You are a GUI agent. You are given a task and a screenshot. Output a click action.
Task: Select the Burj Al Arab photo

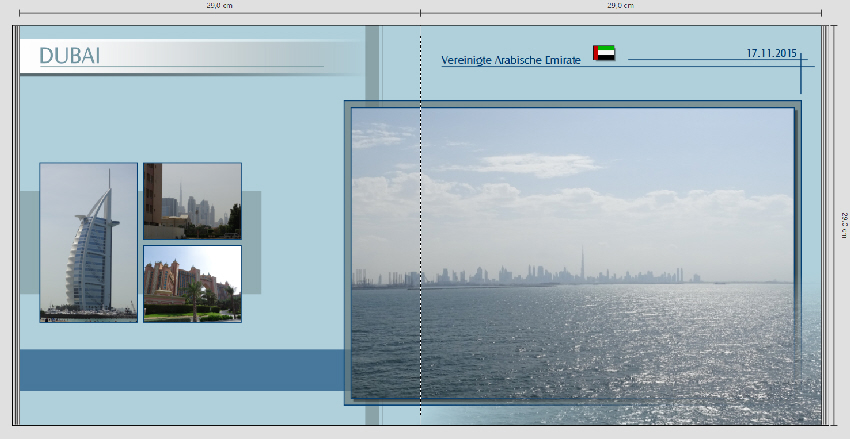88,242
